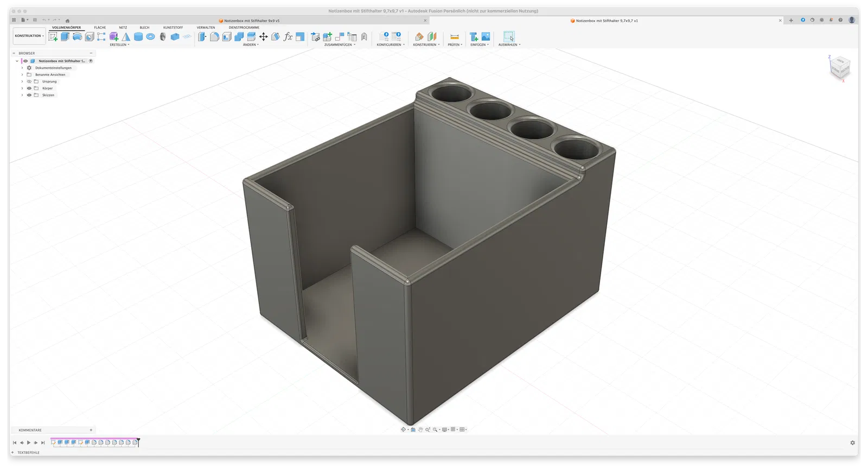This screenshot has height=468, width=868.
Task: Open the Einfügen dropdown menu
Action: (x=480, y=45)
